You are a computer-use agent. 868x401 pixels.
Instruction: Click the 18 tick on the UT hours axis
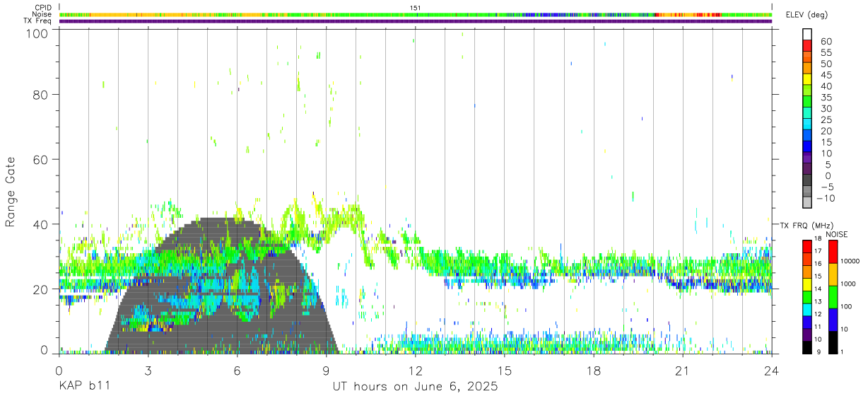pyautogui.click(x=593, y=371)
